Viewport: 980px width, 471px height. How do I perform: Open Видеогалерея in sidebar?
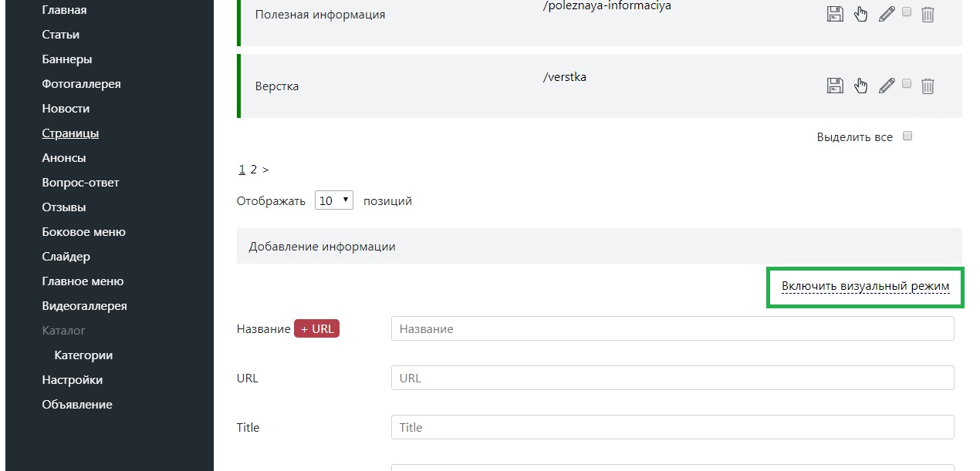[84, 306]
